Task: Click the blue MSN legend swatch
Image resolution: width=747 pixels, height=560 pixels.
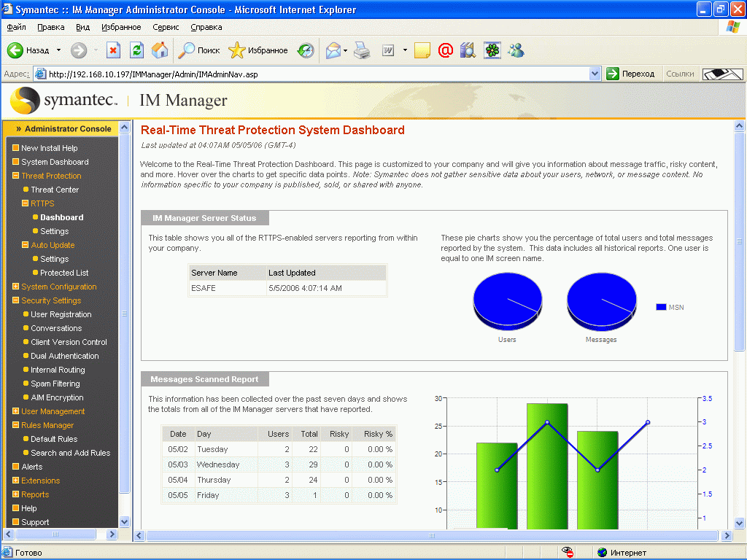Action: pos(661,307)
